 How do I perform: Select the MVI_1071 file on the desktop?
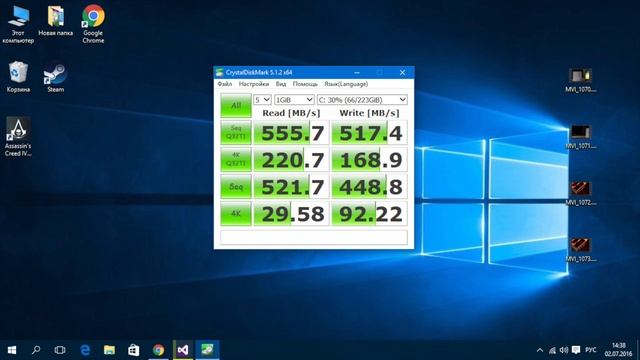tap(580, 137)
